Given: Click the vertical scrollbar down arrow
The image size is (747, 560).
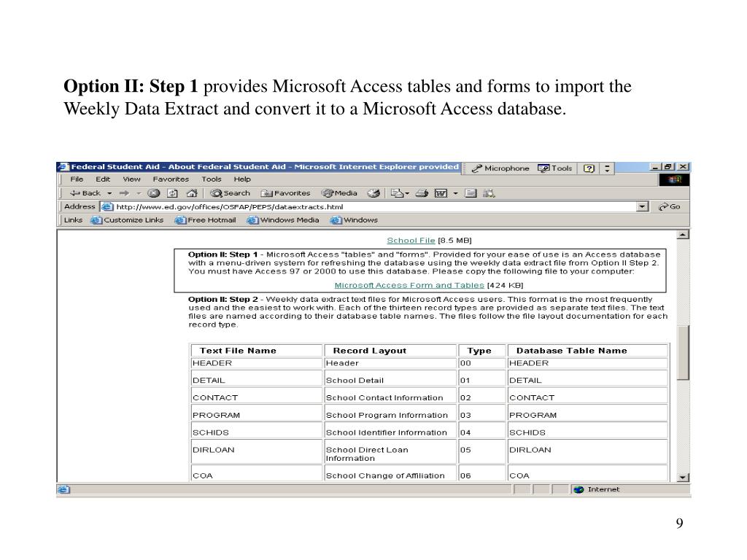Looking at the screenshot, I should [683, 477].
